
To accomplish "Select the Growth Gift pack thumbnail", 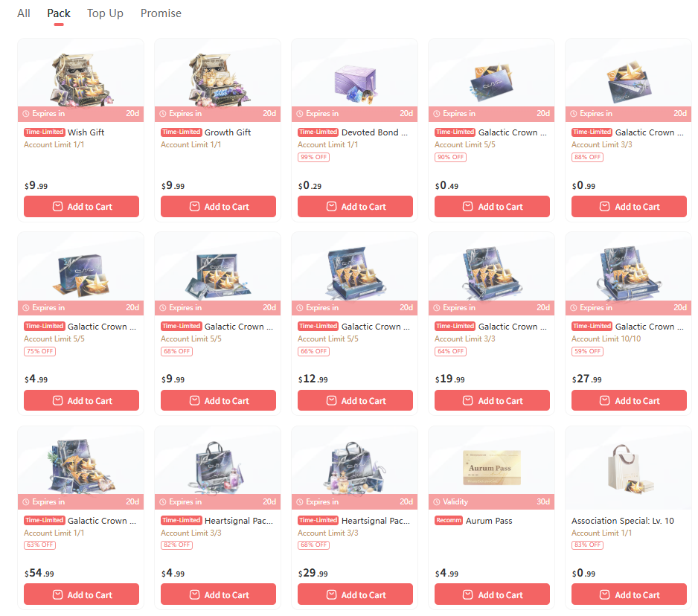I will point(218,79).
